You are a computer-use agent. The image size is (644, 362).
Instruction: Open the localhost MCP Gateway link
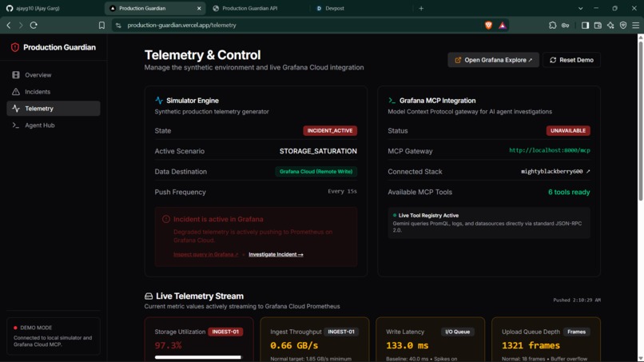(550, 150)
